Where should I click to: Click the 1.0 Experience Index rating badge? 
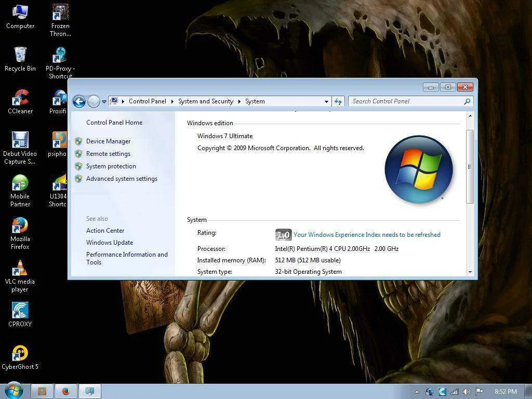pos(283,234)
